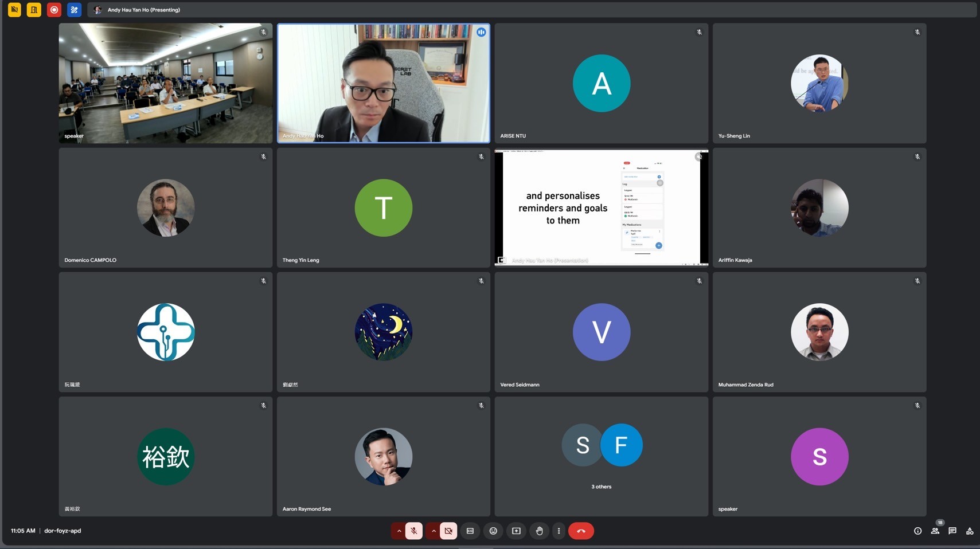Open the activities shapes icon
Viewport: 980px width, 549px height.
[x=970, y=531]
